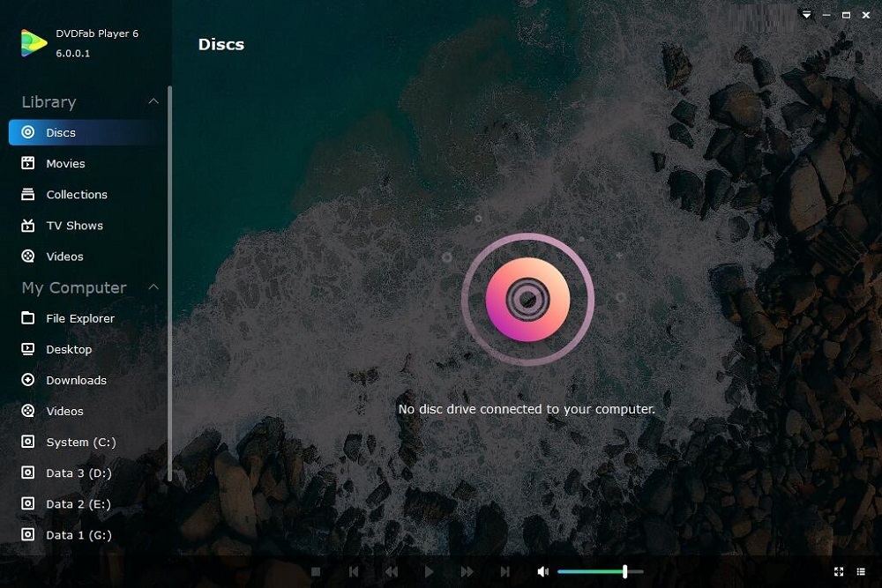
Task: Open File Explorer folder icon
Action: [27, 318]
